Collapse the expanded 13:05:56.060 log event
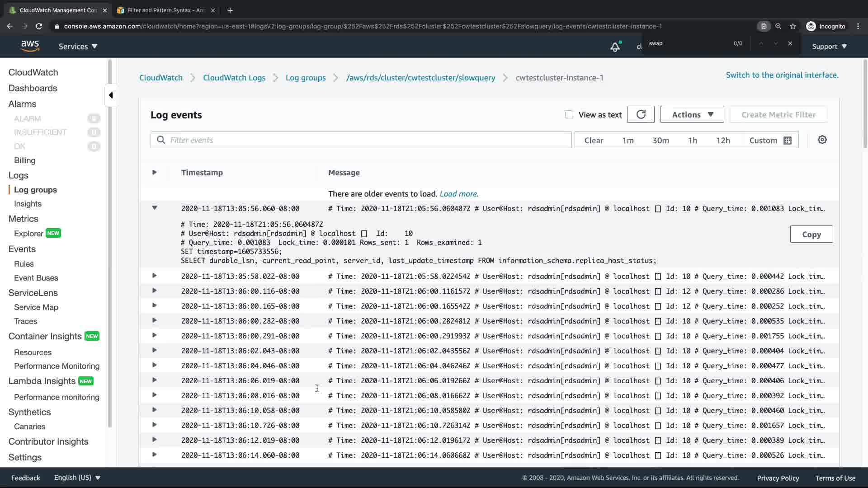This screenshot has height=488, width=868. [x=155, y=208]
